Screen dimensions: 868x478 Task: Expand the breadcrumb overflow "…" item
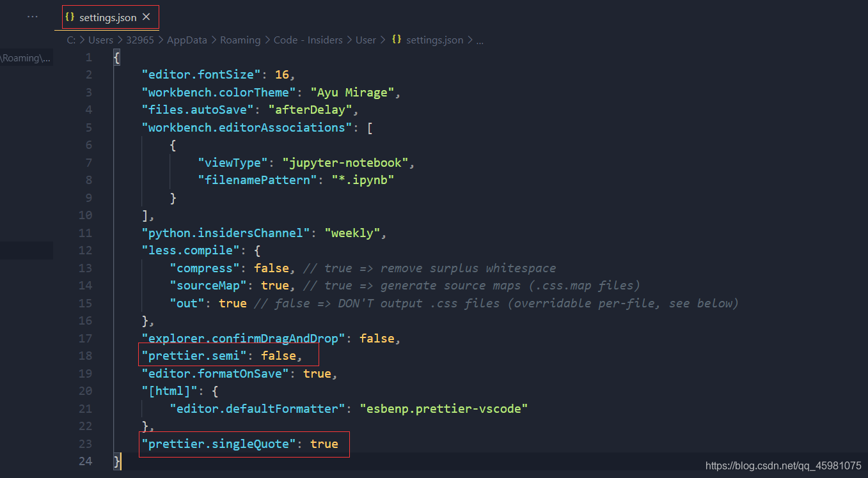click(x=480, y=39)
